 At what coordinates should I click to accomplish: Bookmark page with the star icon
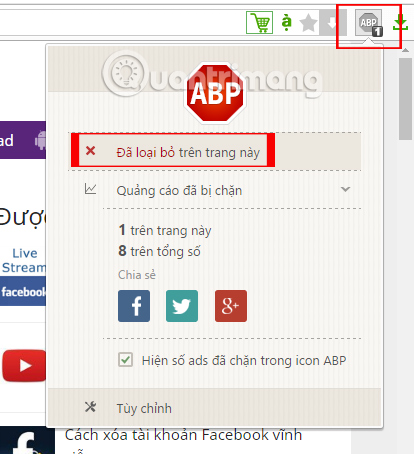click(308, 23)
